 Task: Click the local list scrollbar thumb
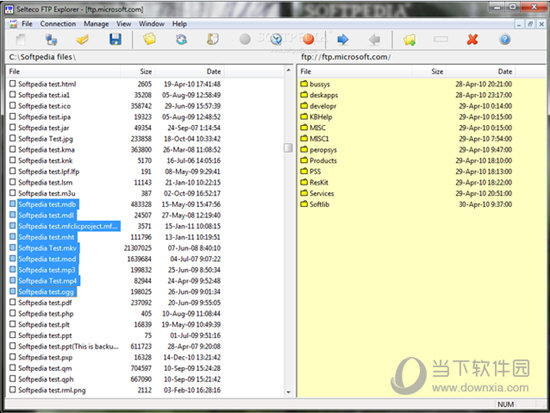[x=288, y=148]
